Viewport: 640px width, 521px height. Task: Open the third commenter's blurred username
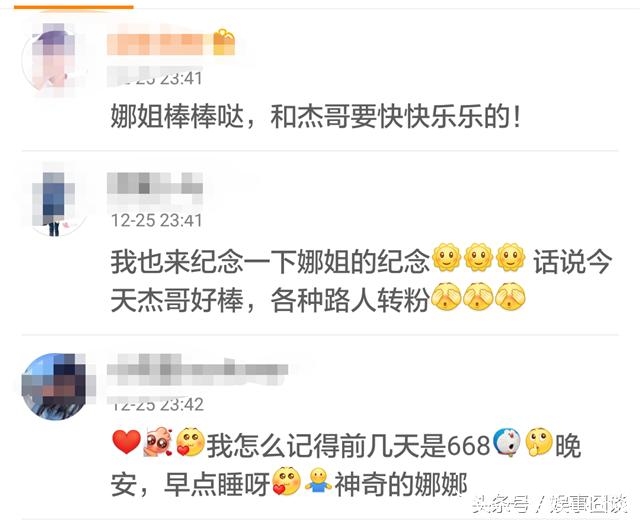point(198,370)
